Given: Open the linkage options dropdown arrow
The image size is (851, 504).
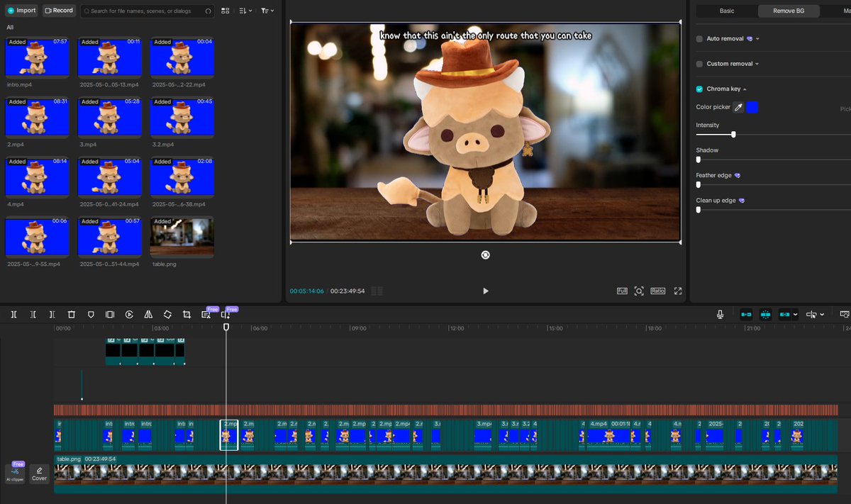Looking at the screenshot, I should (x=796, y=315).
